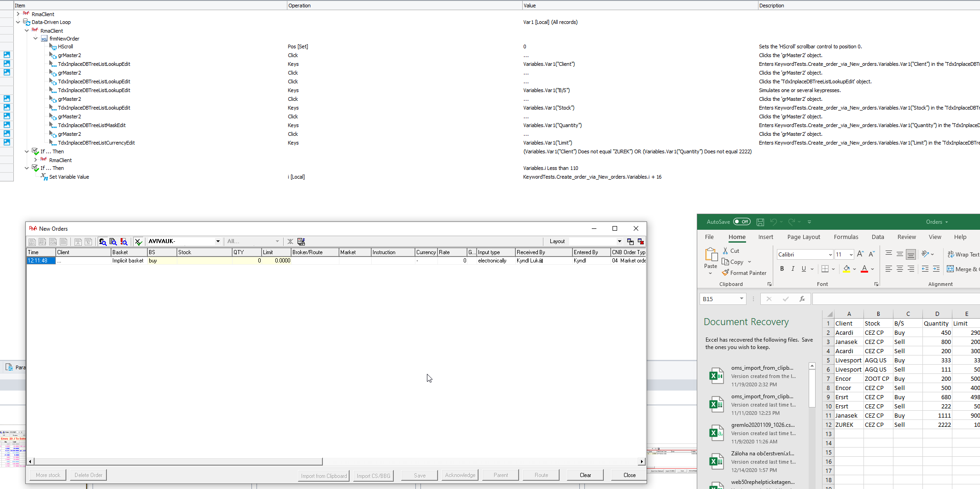Open the AVIVAUK- account dropdown

(x=218, y=241)
